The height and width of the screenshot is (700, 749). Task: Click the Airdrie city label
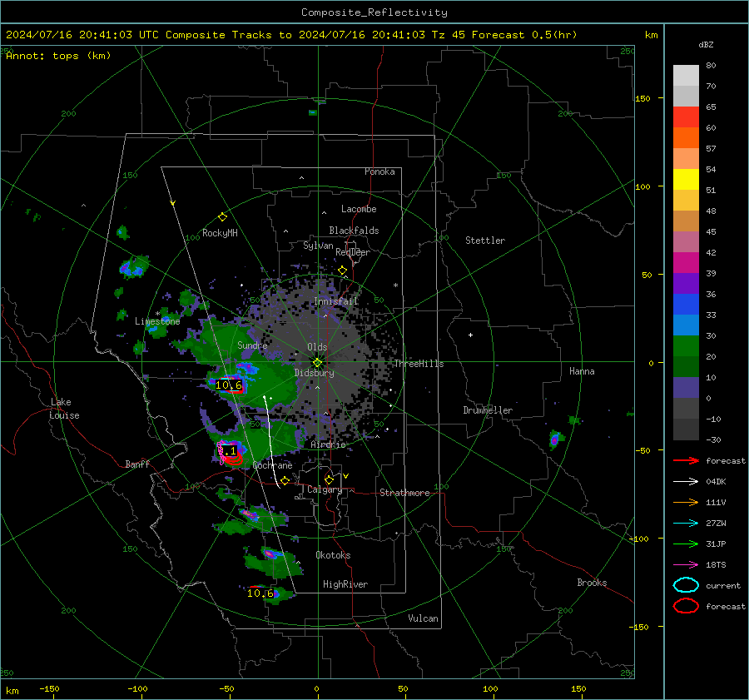pyautogui.click(x=328, y=444)
